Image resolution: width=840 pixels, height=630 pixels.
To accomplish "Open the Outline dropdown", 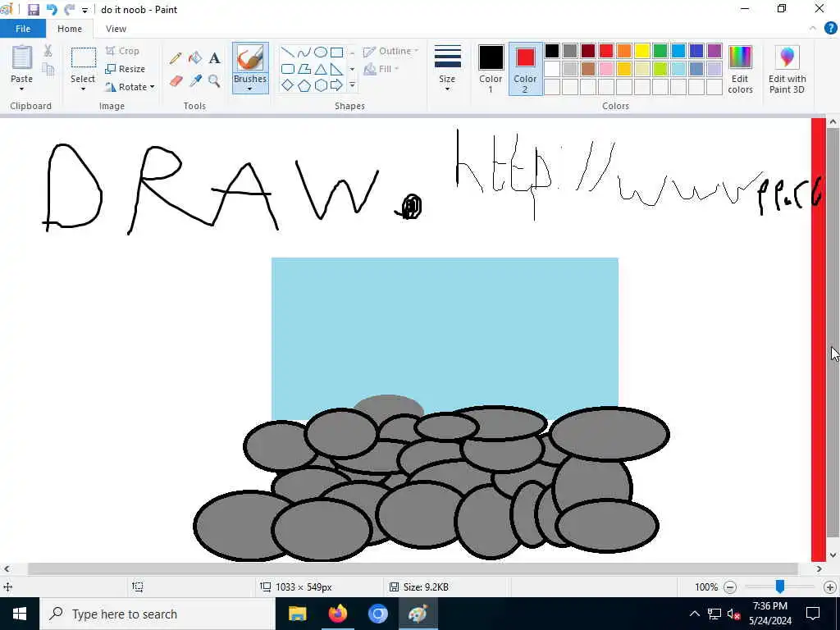I will point(391,52).
